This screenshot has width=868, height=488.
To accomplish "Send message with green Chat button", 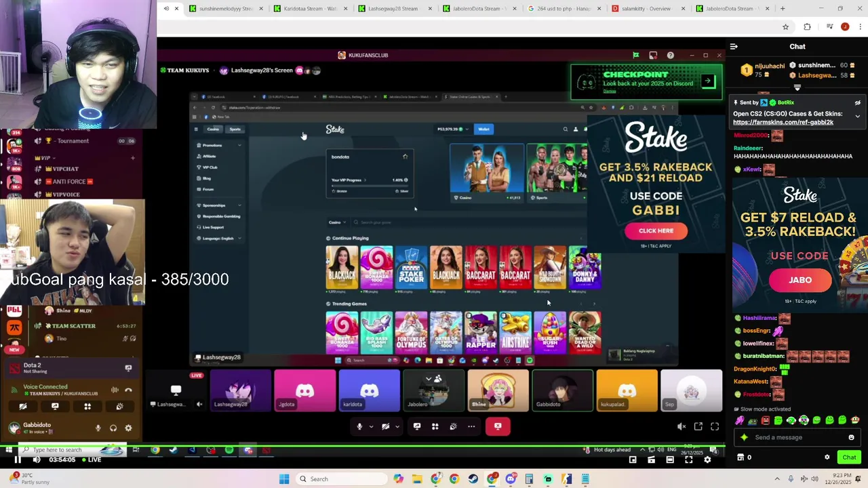I will point(849,457).
